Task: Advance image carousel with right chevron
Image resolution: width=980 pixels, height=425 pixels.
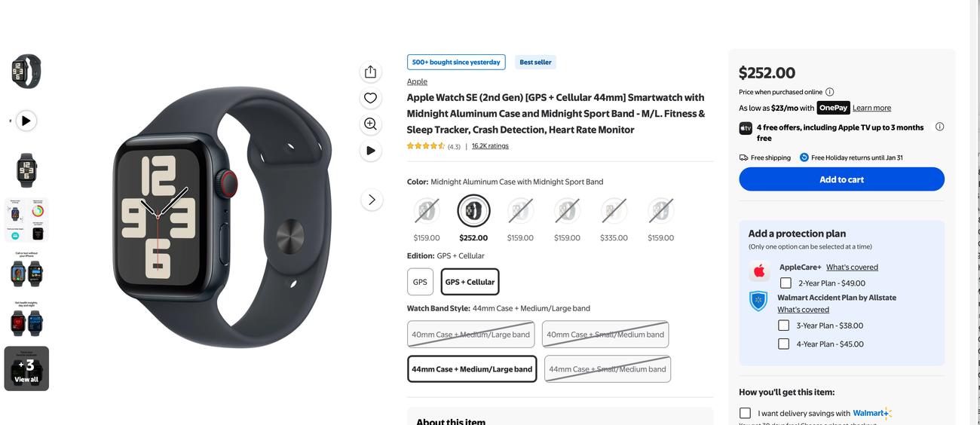Action: pos(371,200)
